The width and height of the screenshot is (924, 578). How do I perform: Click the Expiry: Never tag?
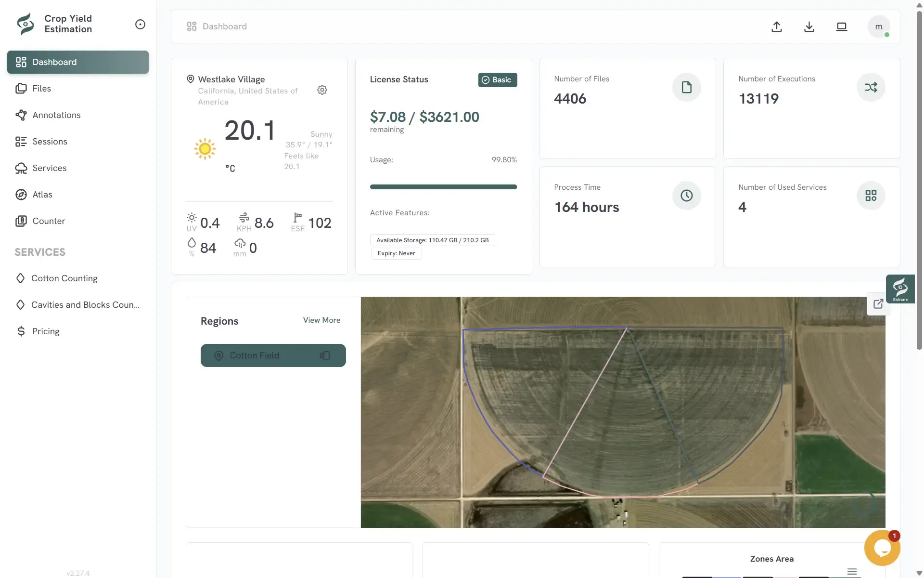[x=396, y=253]
